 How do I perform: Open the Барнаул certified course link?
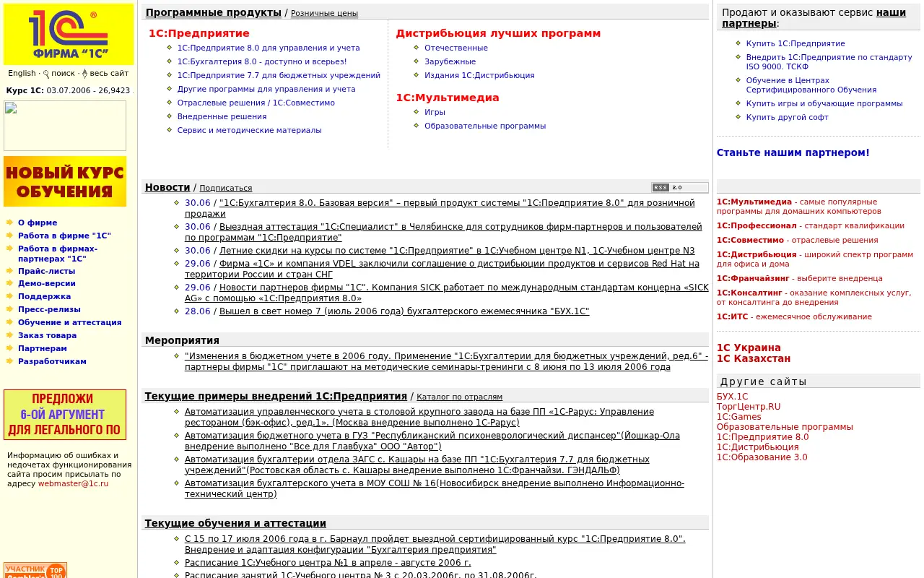click(435, 544)
